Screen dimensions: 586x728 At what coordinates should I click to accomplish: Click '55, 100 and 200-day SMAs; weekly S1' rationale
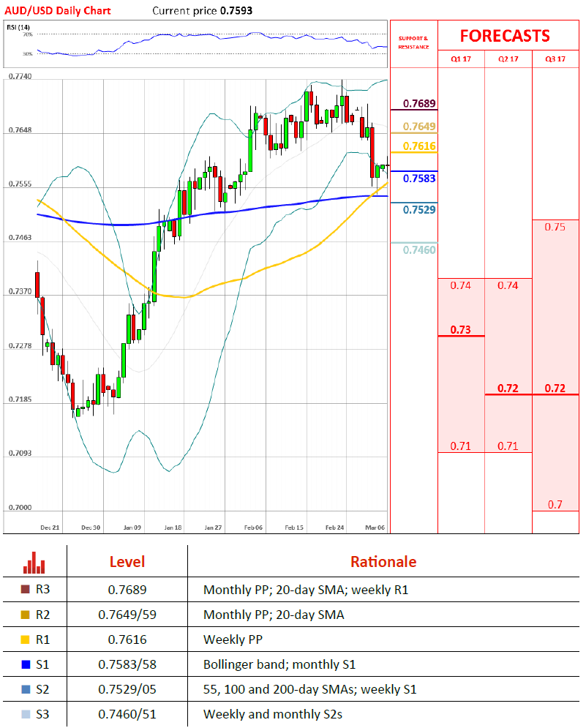(310, 689)
